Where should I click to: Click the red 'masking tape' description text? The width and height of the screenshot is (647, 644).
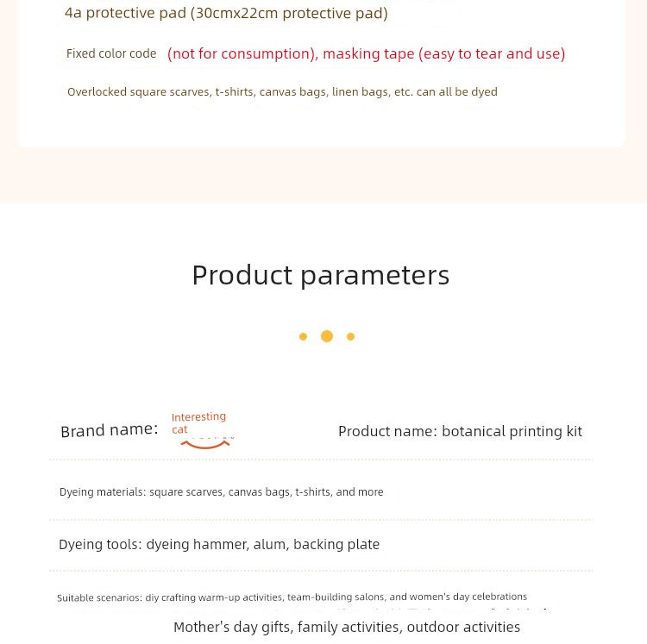[x=366, y=54]
